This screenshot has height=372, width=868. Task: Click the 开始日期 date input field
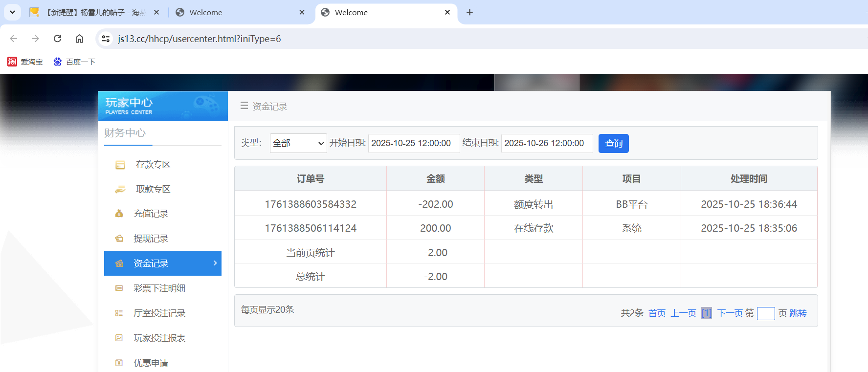[x=413, y=143]
